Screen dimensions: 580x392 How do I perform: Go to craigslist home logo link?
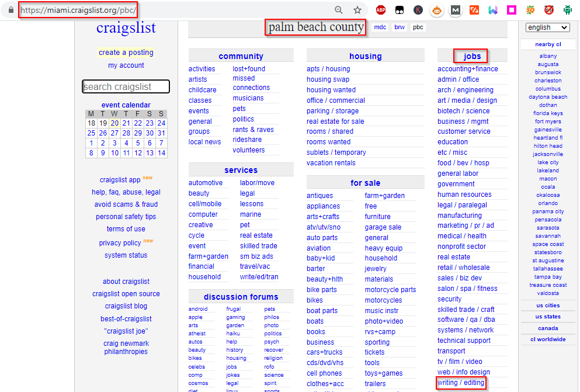click(x=126, y=28)
